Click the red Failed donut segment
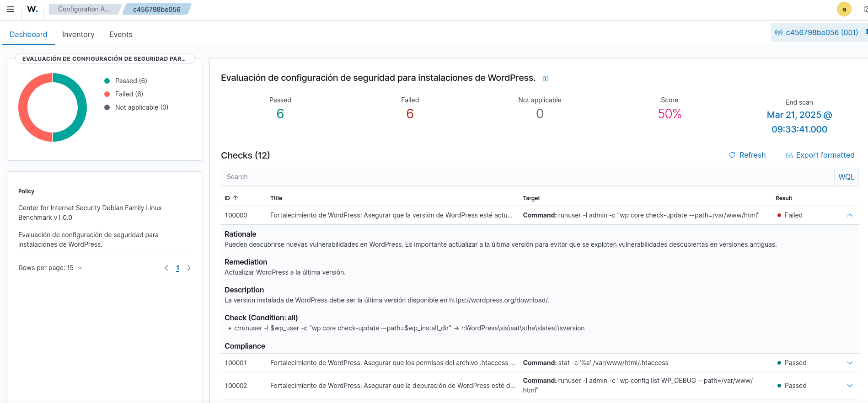 coord(24,107)
